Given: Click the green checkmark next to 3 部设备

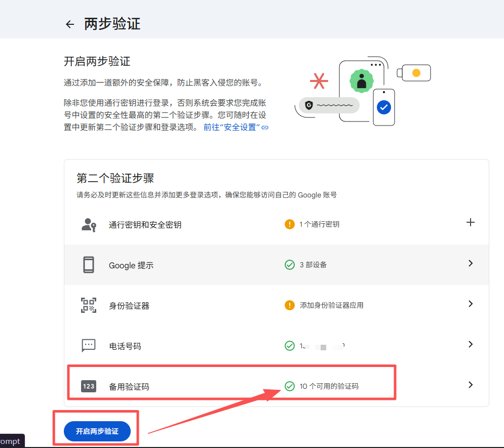Looking at the screenshot, I should [290, 264].
